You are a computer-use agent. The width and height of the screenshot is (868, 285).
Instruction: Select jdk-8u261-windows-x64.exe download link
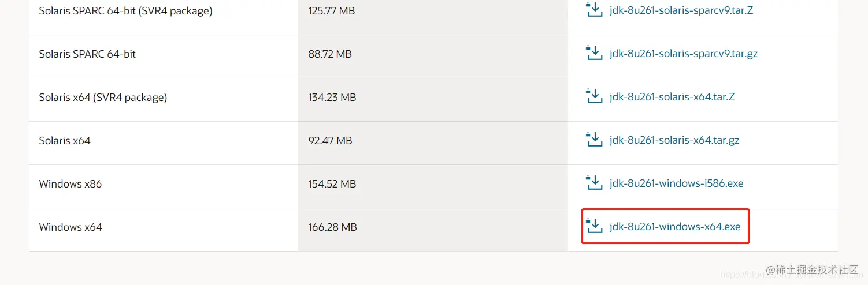click(x=675, y=227)
